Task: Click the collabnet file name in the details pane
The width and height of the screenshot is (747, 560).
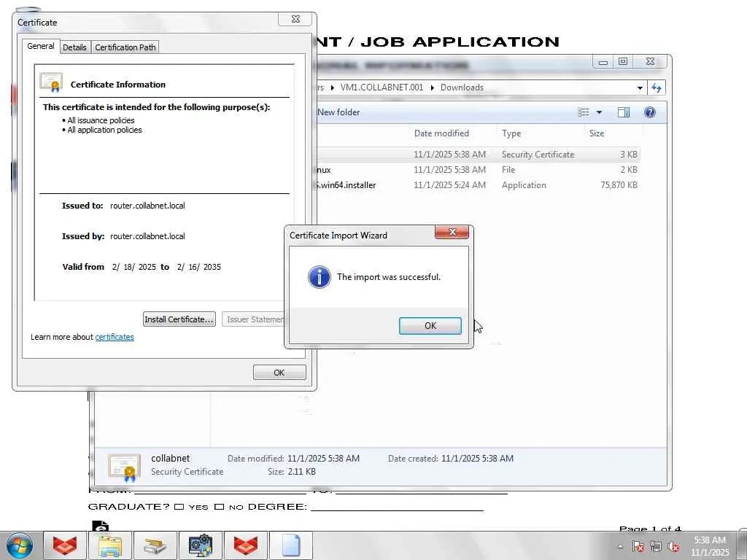Action: point(171,458)
